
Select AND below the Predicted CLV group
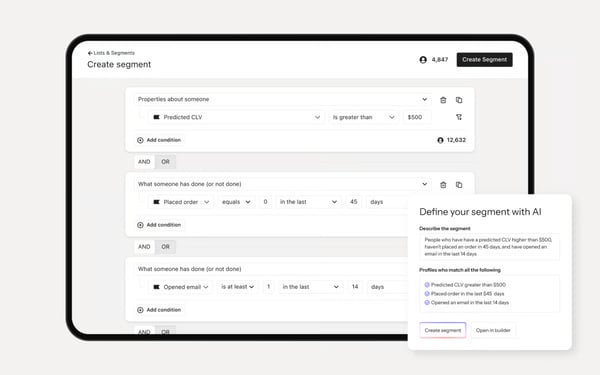coord(144,162)
